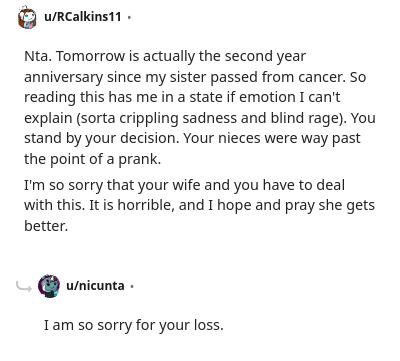Image resolution: width=400 pixels, height=361 pixels.
Task: Click the RCalkins11 user avatar
Action: pyautogui.click(x=27, y=17)
